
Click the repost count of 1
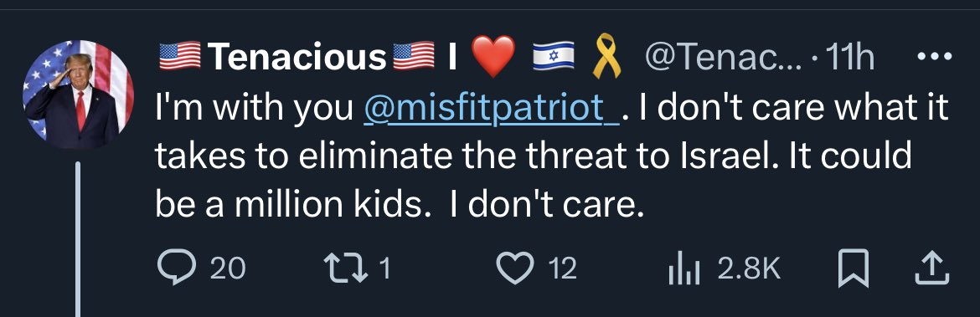tap(385, 269)
